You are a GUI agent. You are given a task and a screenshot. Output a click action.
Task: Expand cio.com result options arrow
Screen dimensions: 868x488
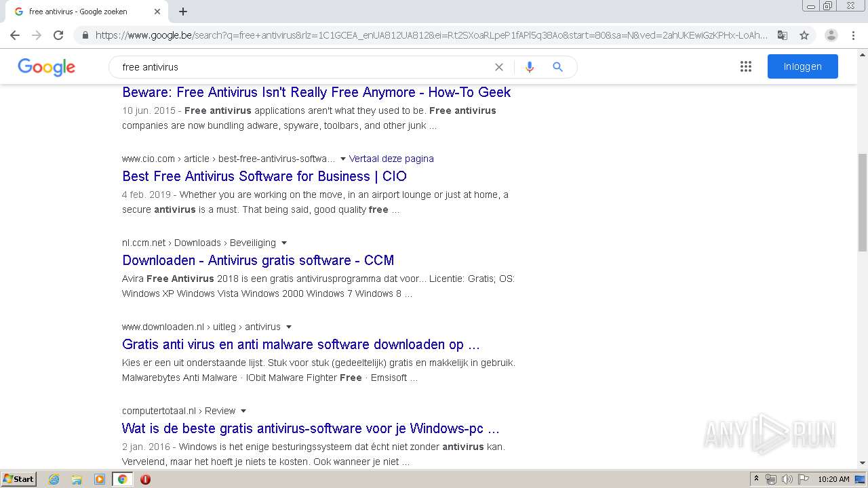pyautogui.click(x=343, y=159)
